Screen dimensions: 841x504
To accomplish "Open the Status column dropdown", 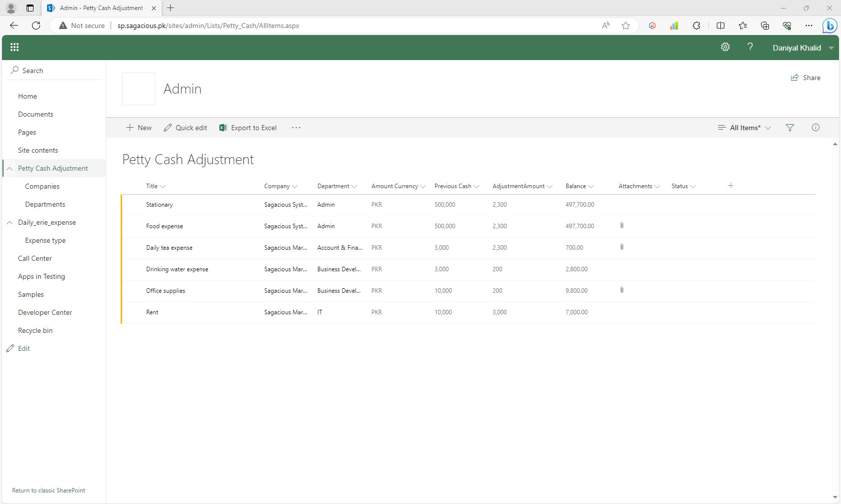I will [693, 186].
